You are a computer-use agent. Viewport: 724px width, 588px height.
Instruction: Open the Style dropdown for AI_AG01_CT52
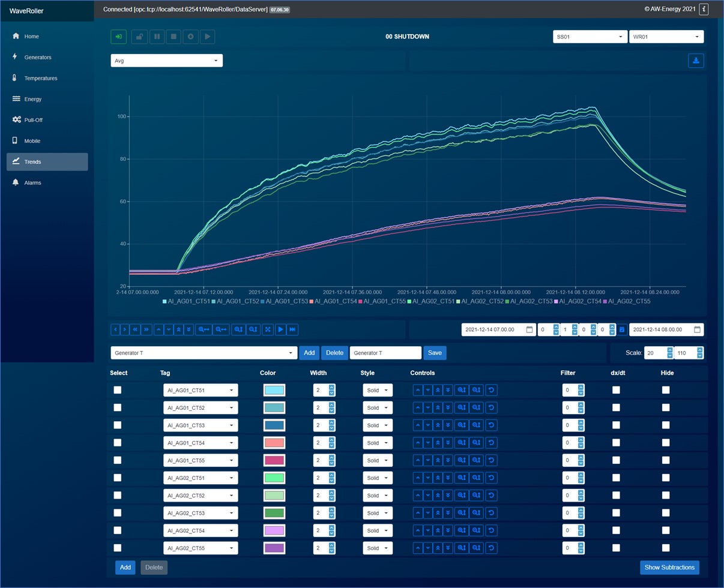378,408
